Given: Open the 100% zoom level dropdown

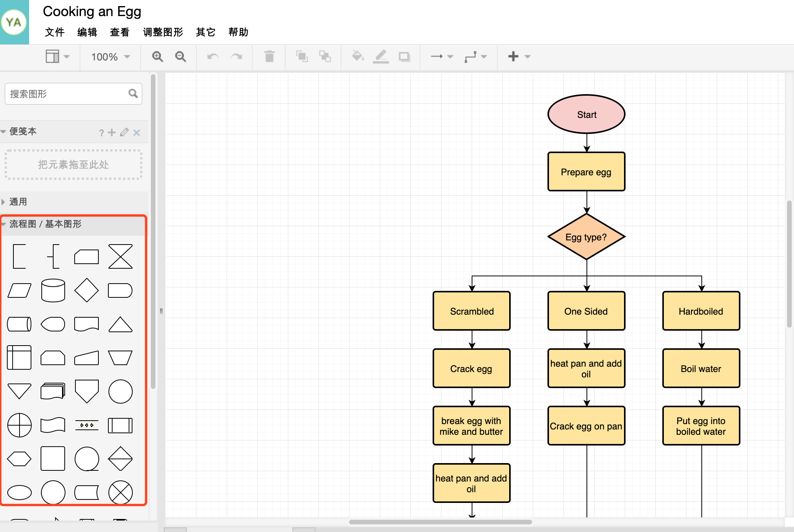Looking at the screenshot, I should click(111, 57).
